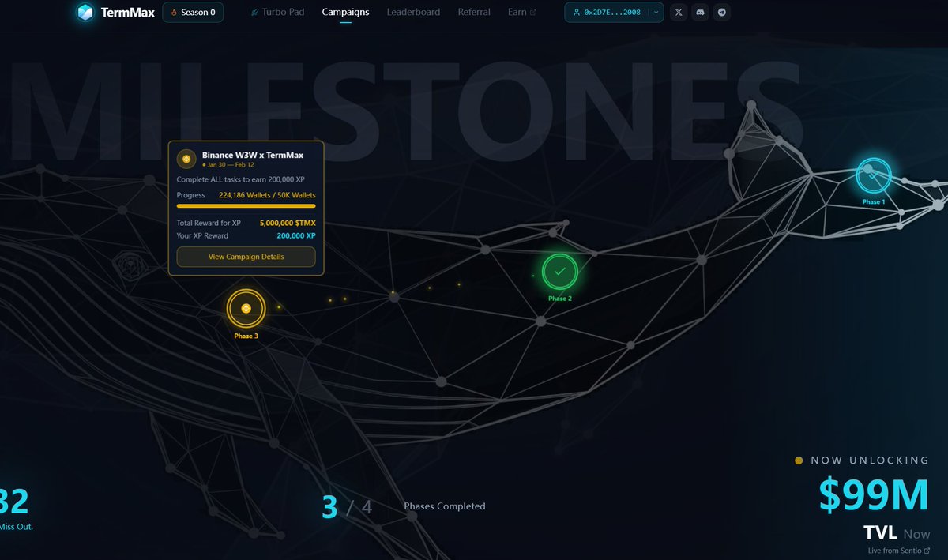Select the green Phase 2 checkmark node
The image size is (948, 560).
(x=560, y=272)
